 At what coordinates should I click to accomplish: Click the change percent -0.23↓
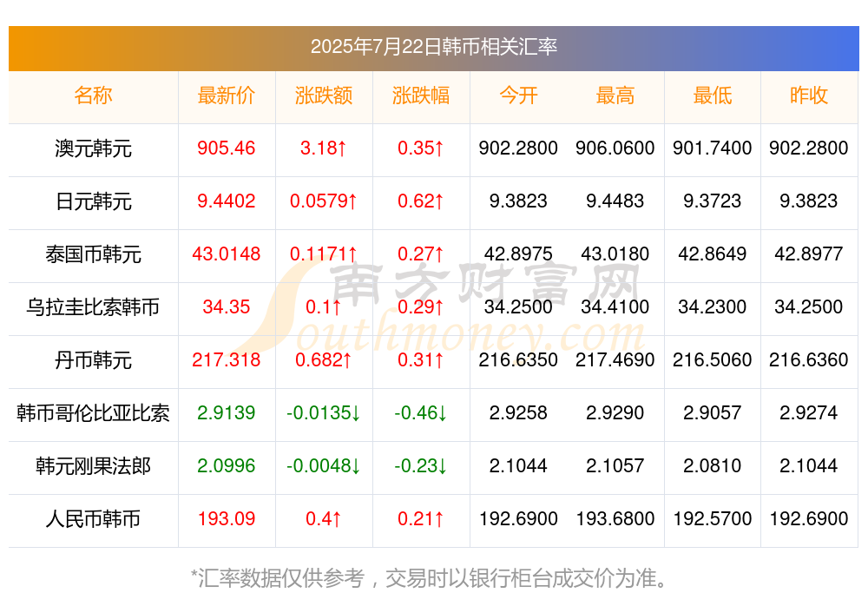point(421,465)
